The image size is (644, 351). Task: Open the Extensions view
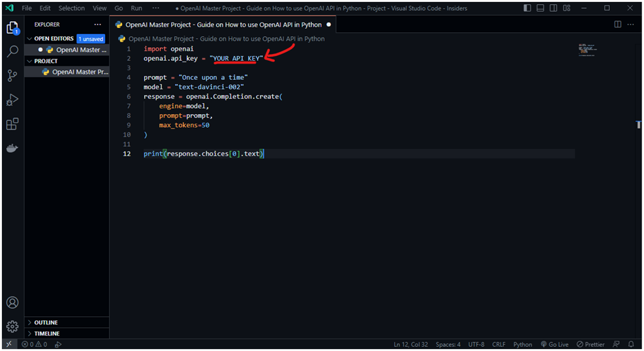tap(12, 124)
